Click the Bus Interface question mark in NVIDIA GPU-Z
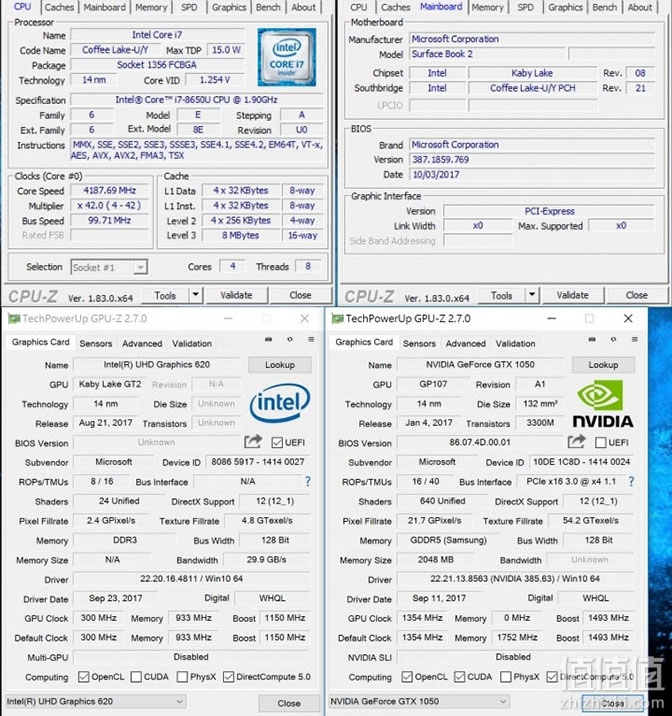Viewport: 672px width, 716px height. (x=631, y=481)
